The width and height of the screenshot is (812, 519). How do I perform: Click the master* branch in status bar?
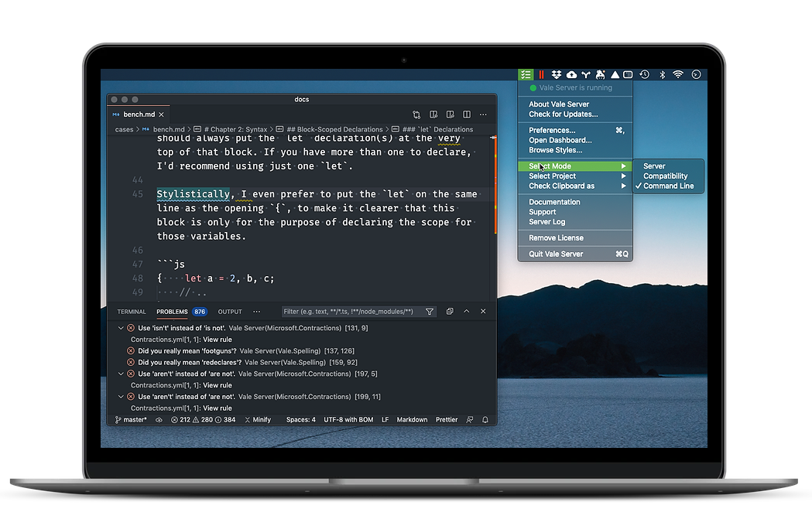pos(131,420)
